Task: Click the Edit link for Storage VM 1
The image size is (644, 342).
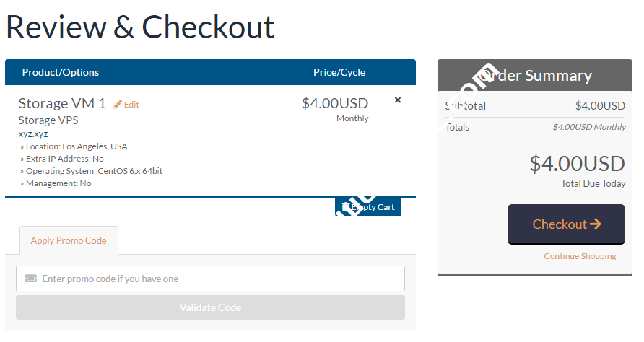Action: click(131, 105)
